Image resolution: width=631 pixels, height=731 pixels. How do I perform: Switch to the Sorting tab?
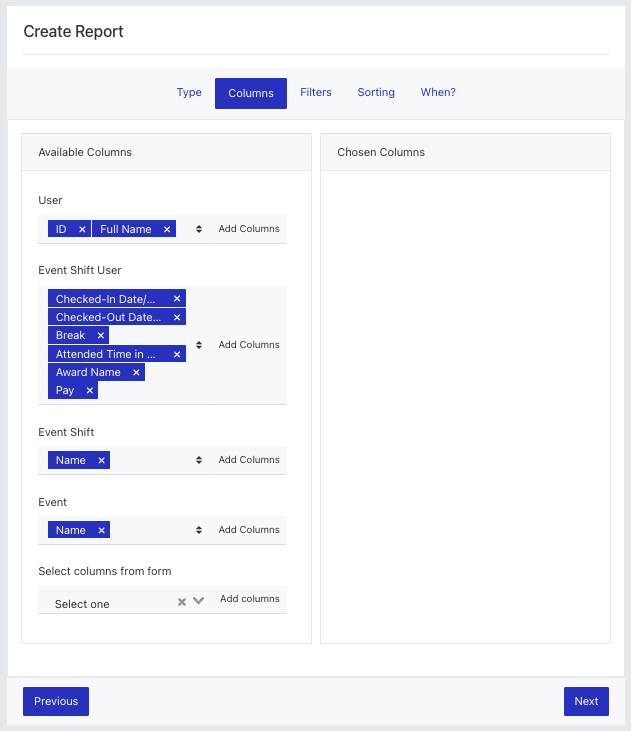[x=376, y=92]
